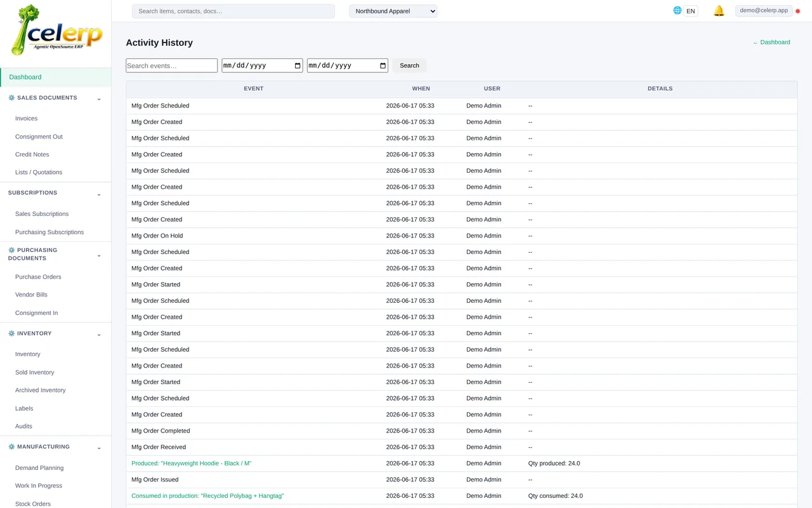The height and width of the screenshot is (508, 812).
Task: Follow the back to Dashboard link
Action: 771,42
